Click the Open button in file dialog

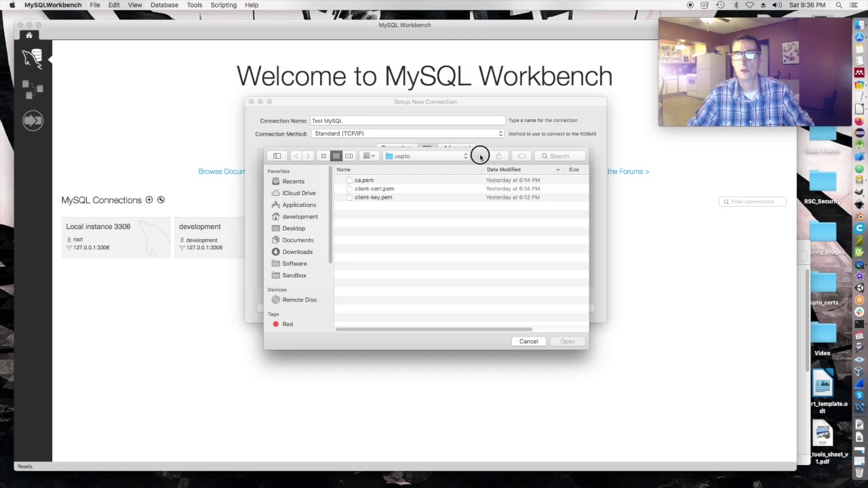coord(568,341)
